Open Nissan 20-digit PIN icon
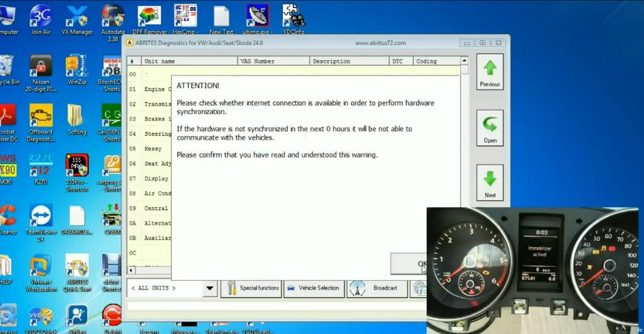This screenshot has width=644, height=334. pos(41,73)
